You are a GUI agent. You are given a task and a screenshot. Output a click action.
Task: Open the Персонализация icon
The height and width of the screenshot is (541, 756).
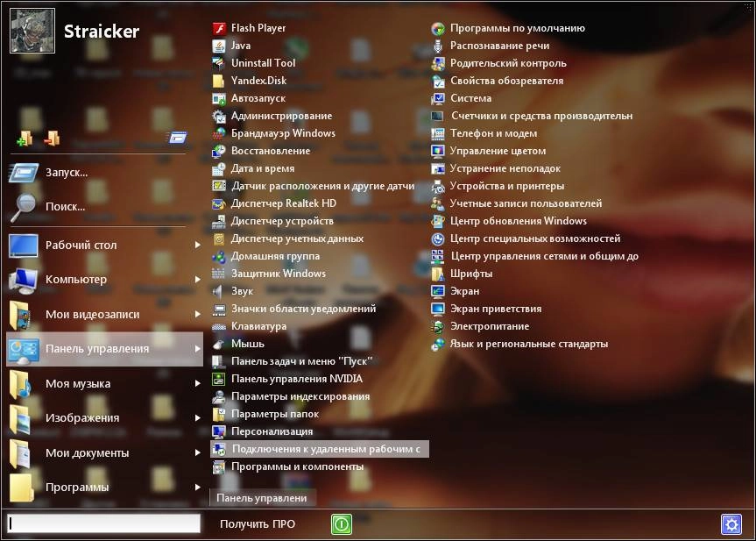pos(219,431)
